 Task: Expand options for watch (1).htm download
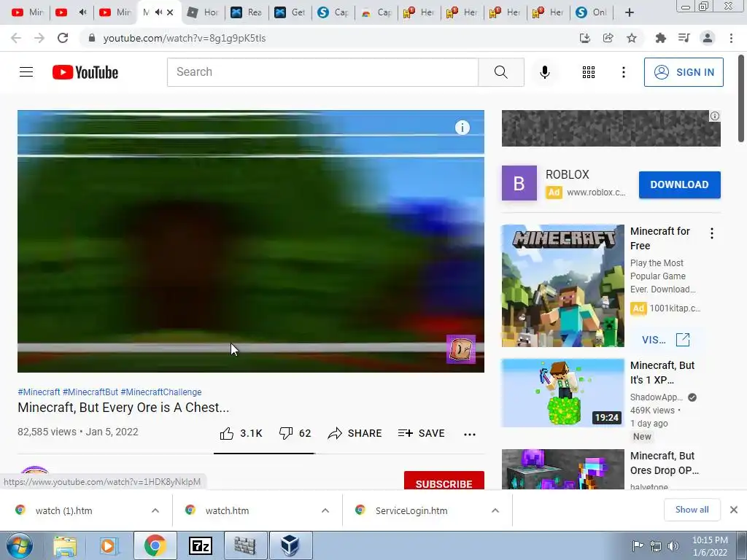(155, 510)
